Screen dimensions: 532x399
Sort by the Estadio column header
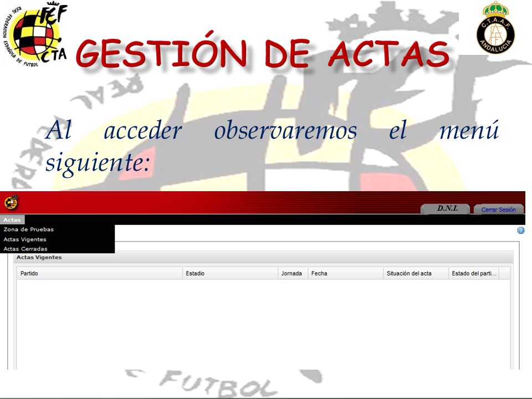[x=230, y=273]
